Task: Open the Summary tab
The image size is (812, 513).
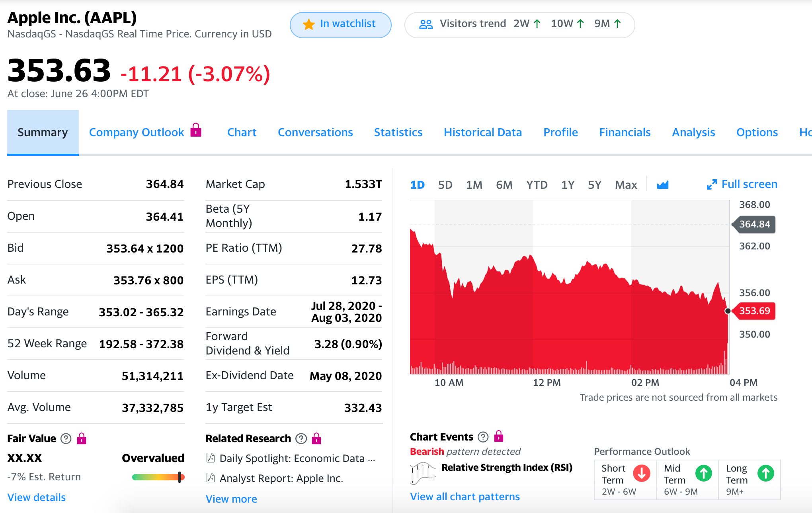Action: click(x=43, y=132)
